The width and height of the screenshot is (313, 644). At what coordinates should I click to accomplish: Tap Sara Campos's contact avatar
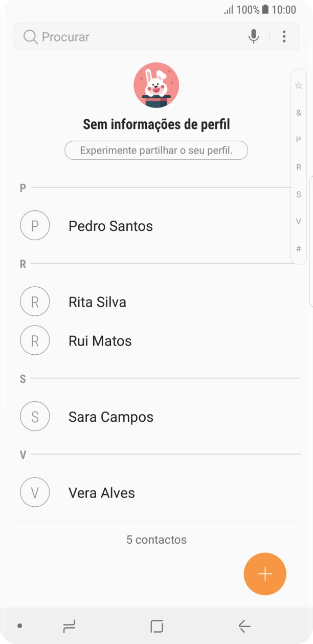click(35, 416)
